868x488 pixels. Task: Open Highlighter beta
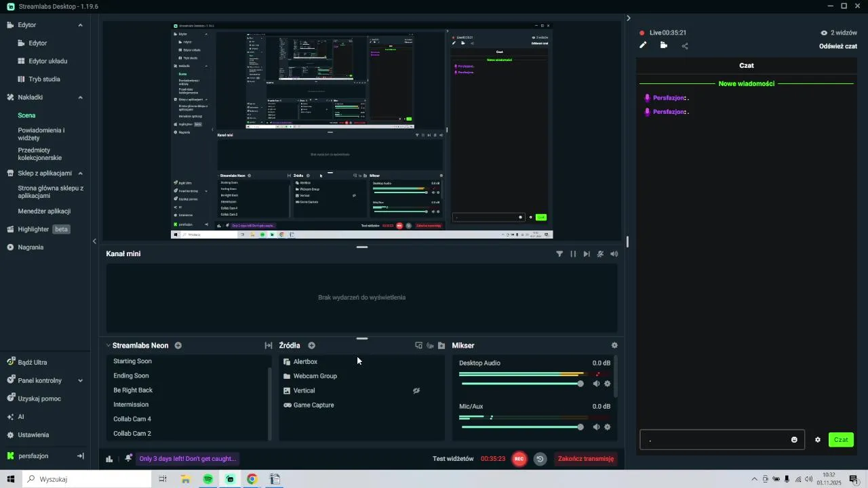pos(38,229)
